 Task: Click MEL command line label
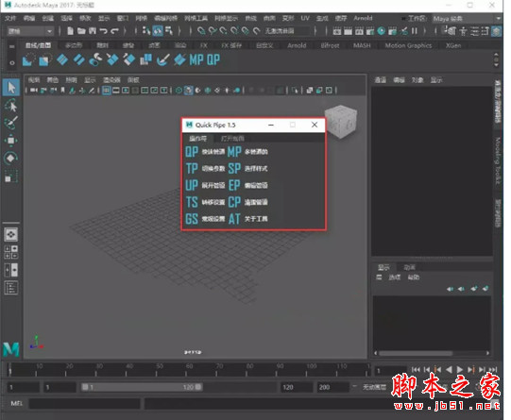point(17,403)
